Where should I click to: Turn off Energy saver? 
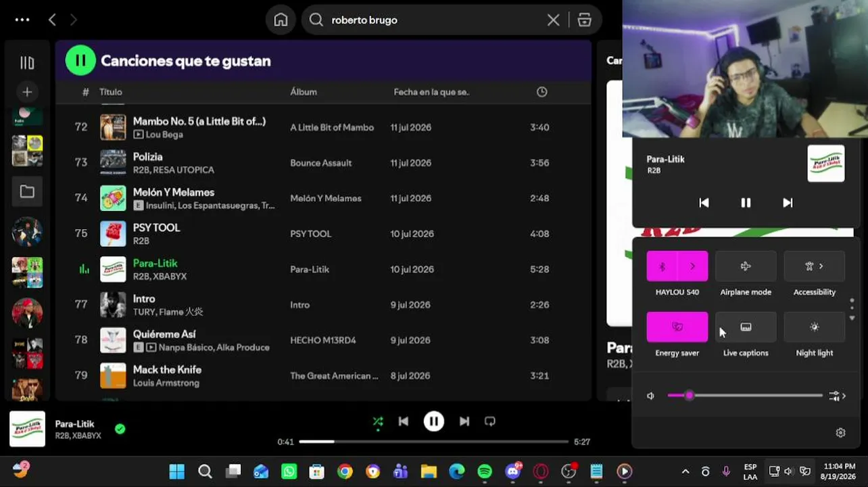(677, 327)
